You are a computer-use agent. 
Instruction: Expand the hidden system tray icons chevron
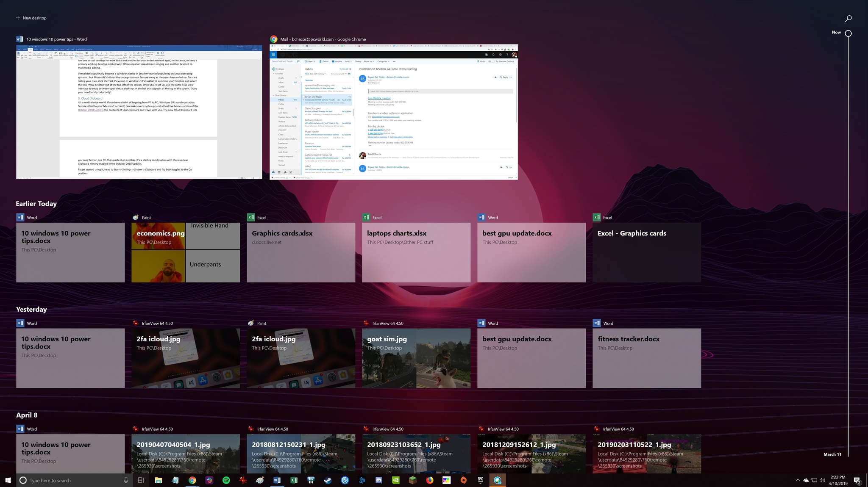tap(798, 480)
